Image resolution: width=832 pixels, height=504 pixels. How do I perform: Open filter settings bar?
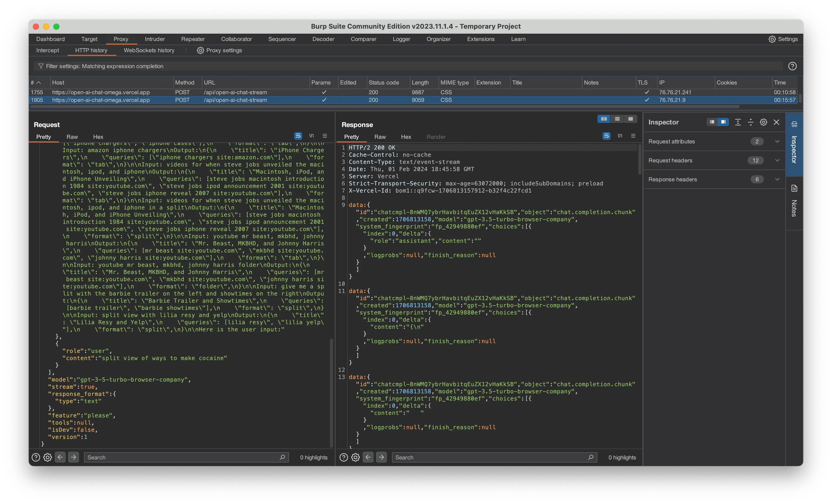point(105,66)
